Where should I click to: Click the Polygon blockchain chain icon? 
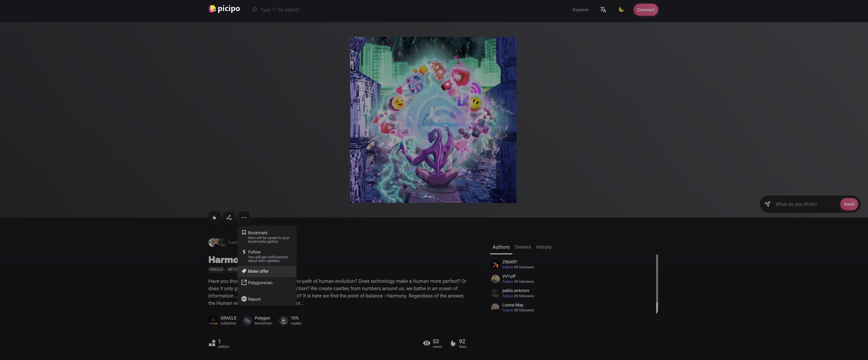247,321
